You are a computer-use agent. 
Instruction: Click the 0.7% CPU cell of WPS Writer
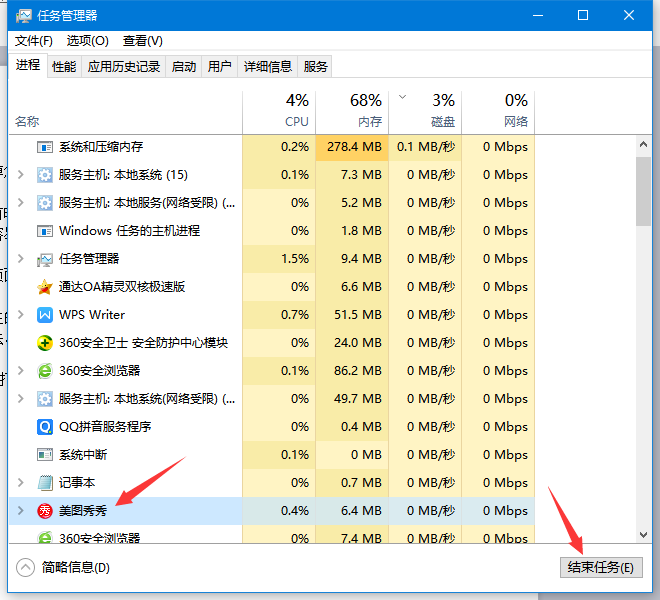(279, 315)
